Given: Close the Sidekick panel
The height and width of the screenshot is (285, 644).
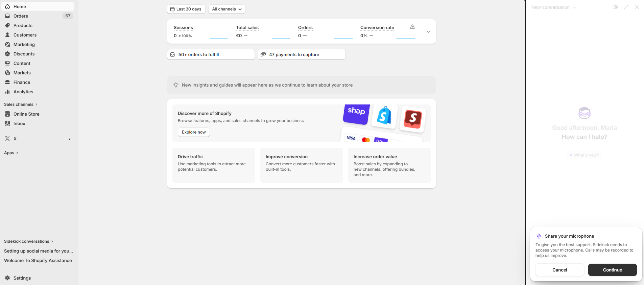Looking at the screenshot, I should pos(637,7).
